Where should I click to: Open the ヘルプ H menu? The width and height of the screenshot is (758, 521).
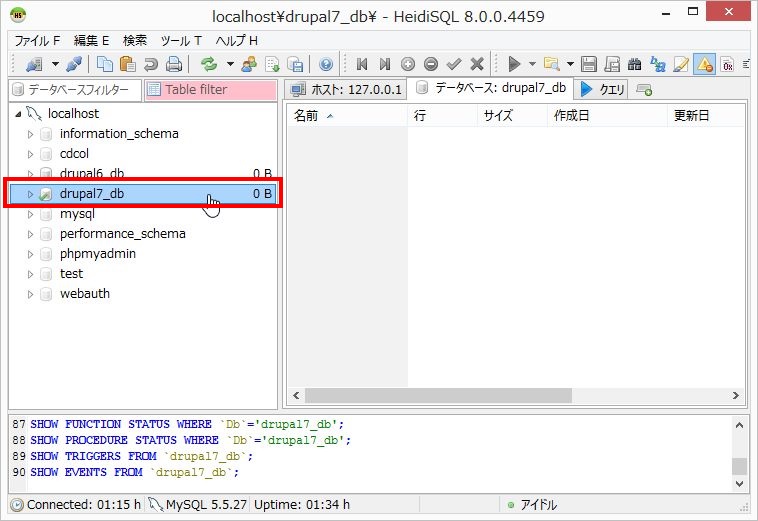pyautogui.click(x=236, y=41)
